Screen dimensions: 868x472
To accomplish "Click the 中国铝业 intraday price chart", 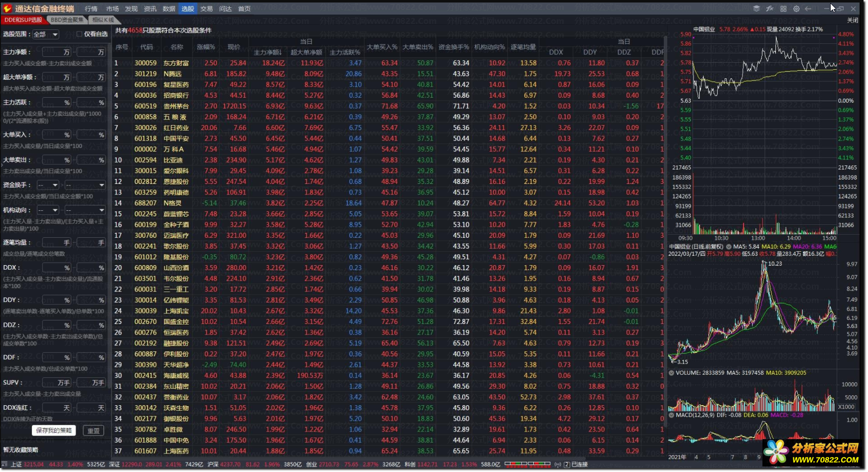I will pyautogui.click(x=764, y=96).
